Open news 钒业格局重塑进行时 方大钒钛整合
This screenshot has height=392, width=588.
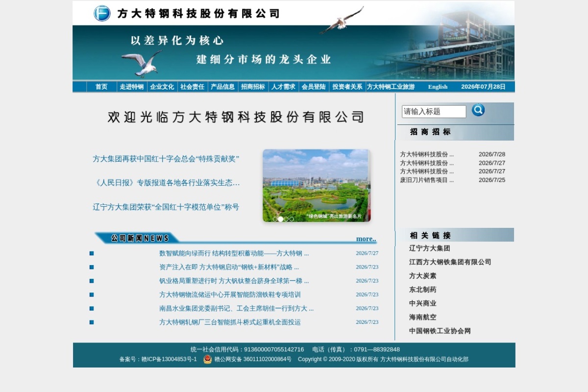234,281
